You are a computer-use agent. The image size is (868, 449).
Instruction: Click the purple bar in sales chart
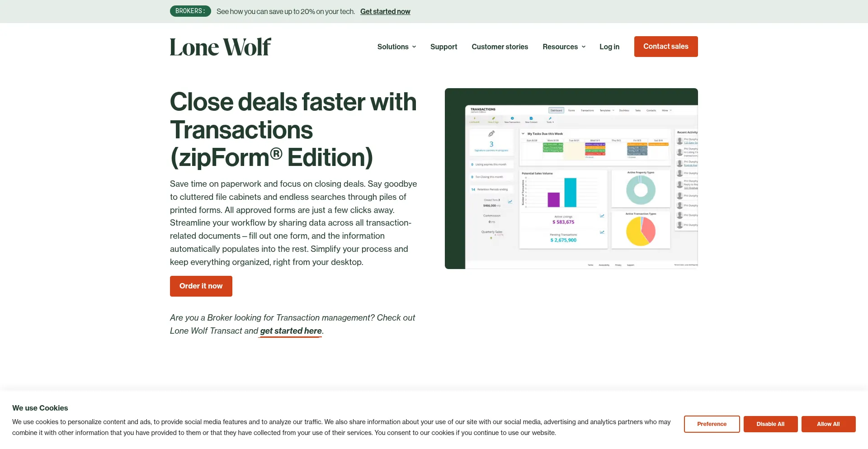coord(553,199)
